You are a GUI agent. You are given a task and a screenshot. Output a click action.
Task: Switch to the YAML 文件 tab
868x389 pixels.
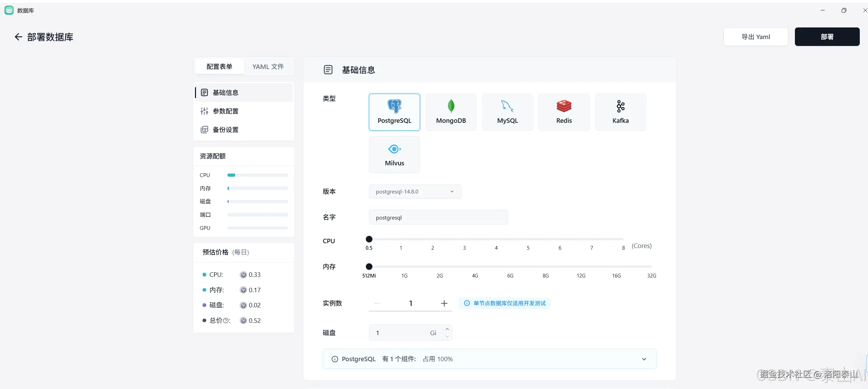[x=268, y=66]
